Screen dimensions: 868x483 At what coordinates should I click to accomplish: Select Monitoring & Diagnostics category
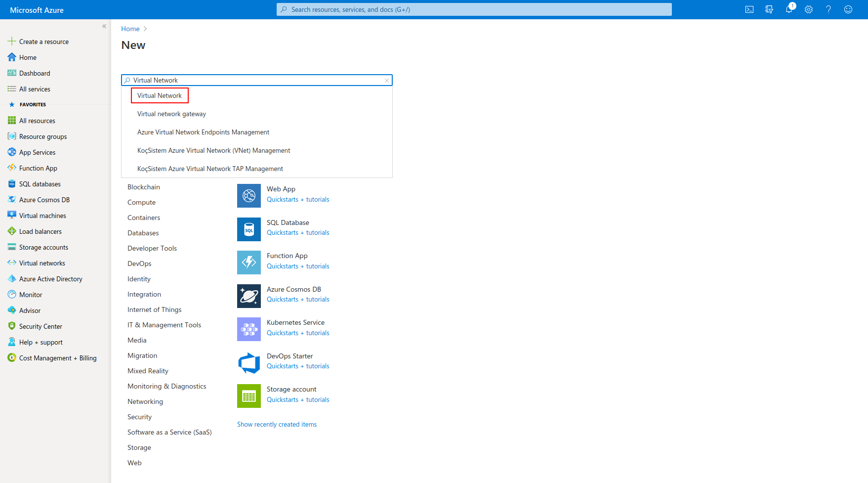click(167, 386)
